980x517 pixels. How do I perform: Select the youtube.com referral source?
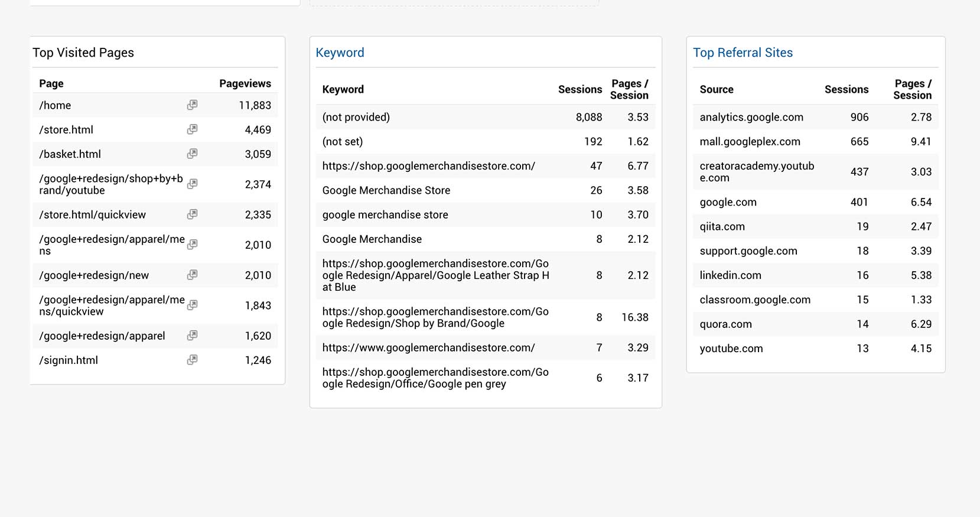point(731,348)
